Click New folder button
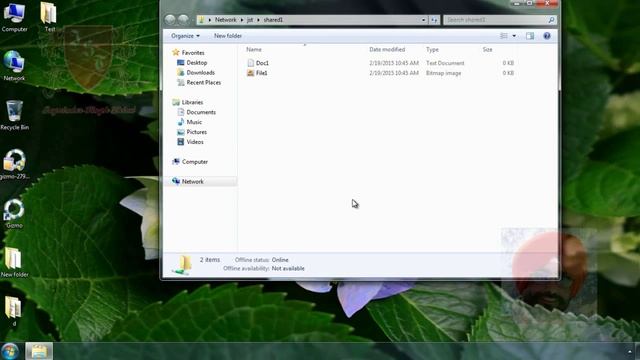This screenshot has width=640, height=360. 228,36
